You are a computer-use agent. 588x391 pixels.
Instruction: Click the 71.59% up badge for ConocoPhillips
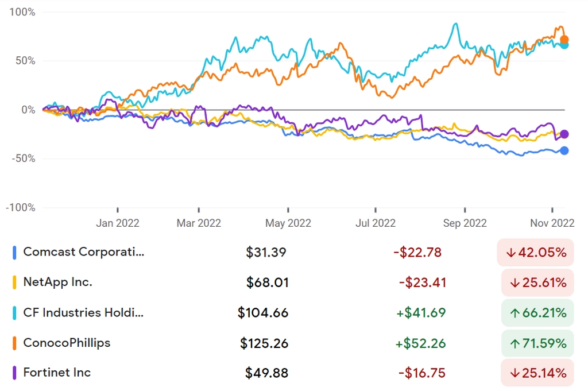[537, 343]
